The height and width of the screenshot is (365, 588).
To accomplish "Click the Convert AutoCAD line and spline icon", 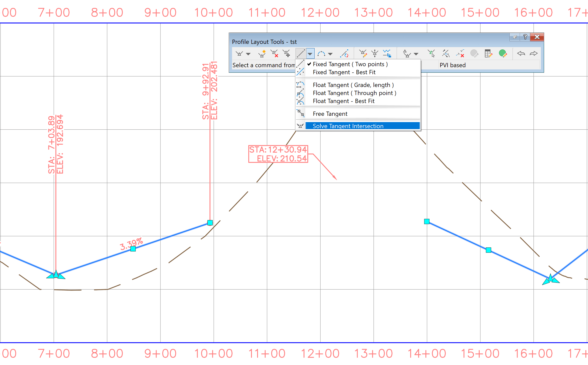I will point(344,53).
